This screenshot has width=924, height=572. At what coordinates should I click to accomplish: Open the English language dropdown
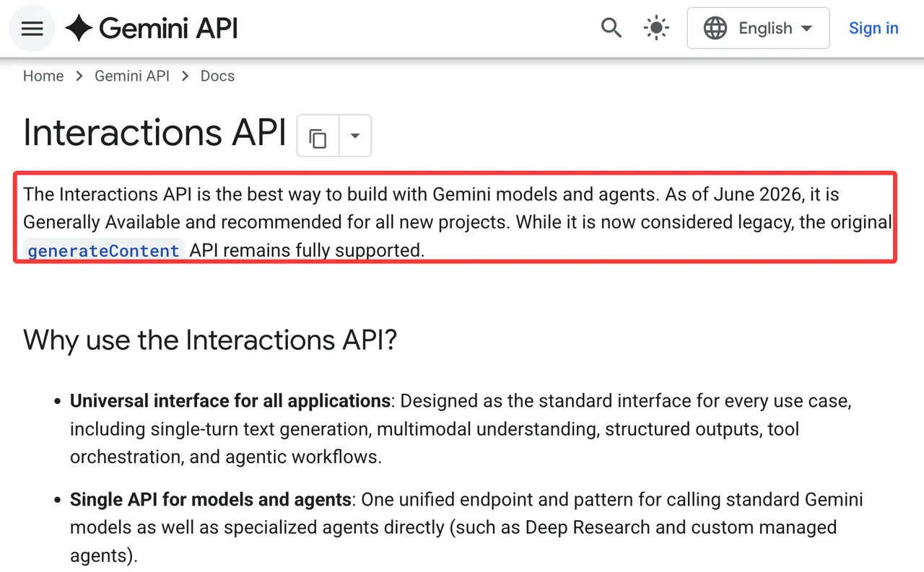[x=758, y=29]
